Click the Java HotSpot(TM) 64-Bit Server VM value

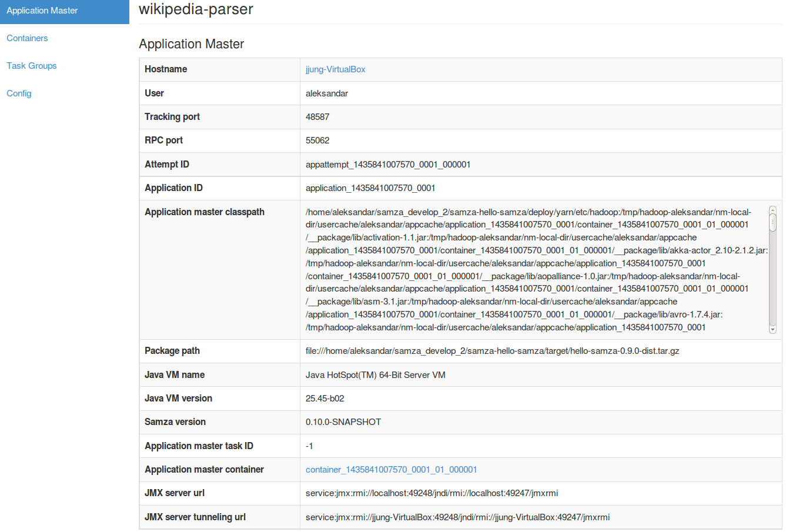(x=376, y=375)
